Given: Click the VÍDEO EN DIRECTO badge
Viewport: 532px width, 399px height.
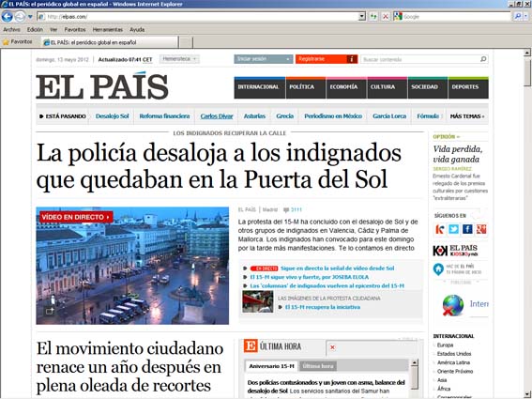Looking at the screenshot, I should tap(76, 217).
